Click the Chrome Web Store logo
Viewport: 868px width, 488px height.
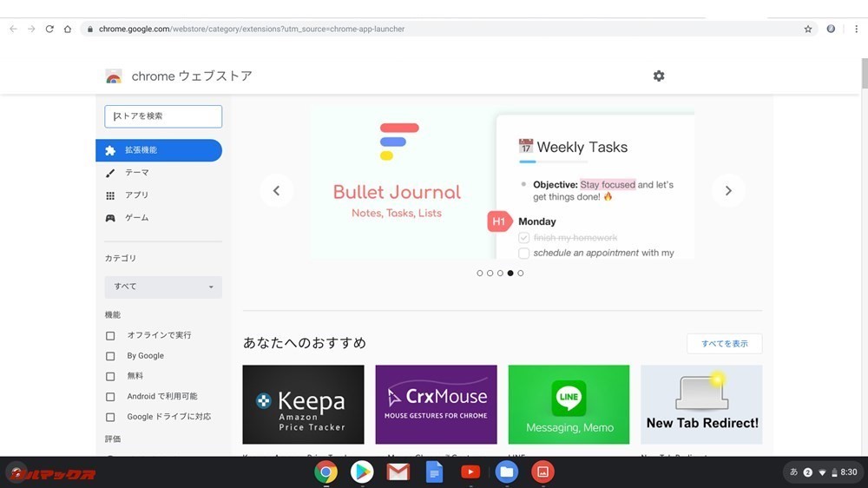pos(114,76)
